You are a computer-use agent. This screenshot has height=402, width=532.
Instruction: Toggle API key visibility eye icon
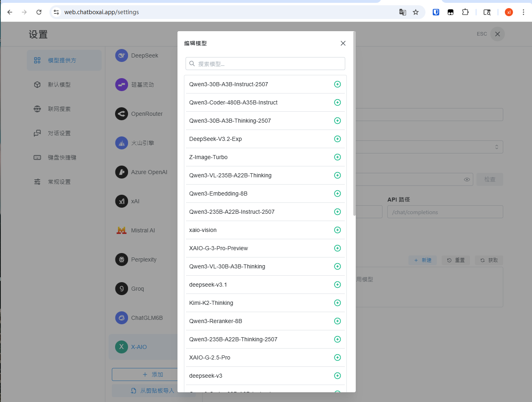pyautogui.click(x=467, y=179)
